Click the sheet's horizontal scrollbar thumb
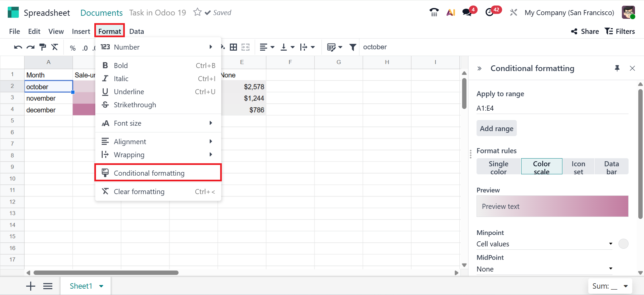This screenshot has width=644, height=295. (106, 273)
